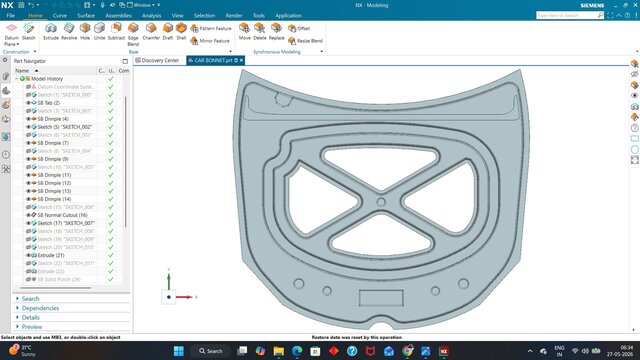Switch to the Curve ribbon tab

(60, 16)
